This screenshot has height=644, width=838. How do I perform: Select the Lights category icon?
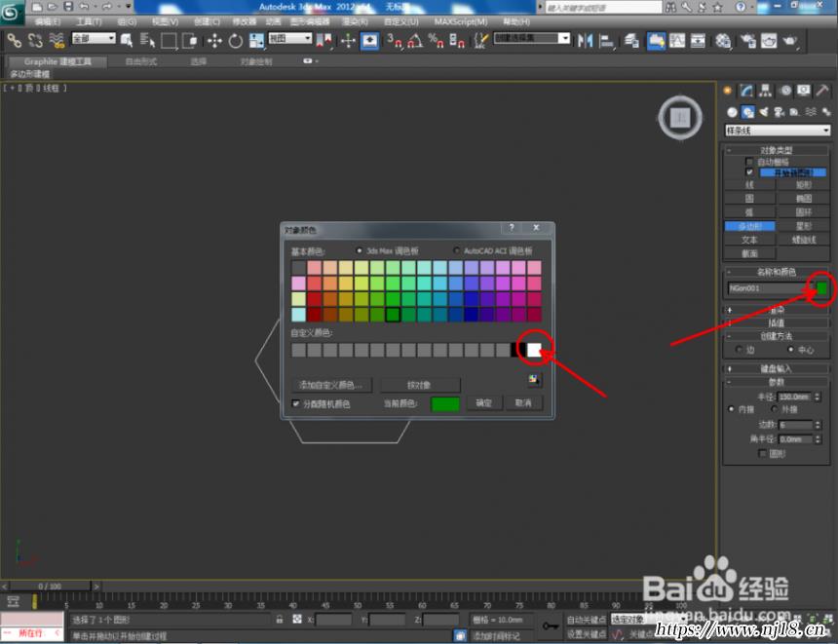pyautogui.click(x=764, y=112)
